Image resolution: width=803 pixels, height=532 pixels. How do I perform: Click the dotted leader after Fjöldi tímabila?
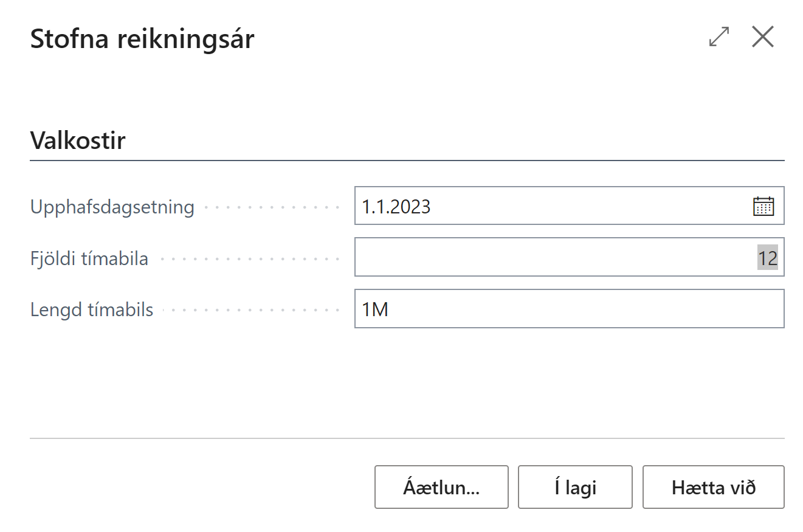[x=248, y=260]
